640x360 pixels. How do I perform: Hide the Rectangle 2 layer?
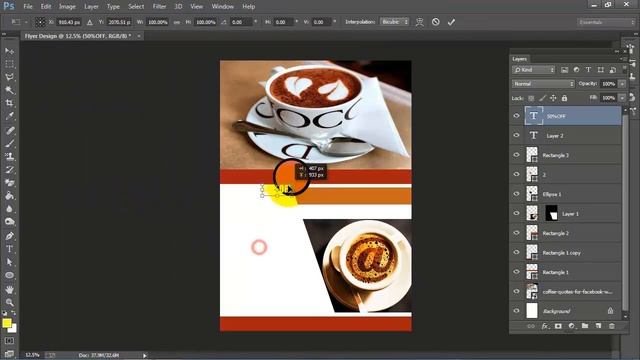[x=516, y=233]
